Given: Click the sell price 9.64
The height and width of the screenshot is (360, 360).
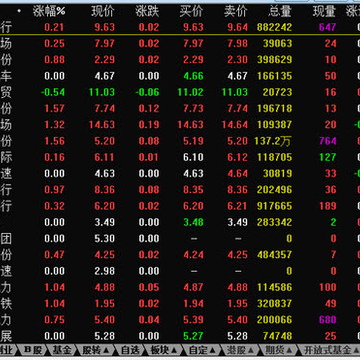Looking at the screenshot, I should point(237,27).
